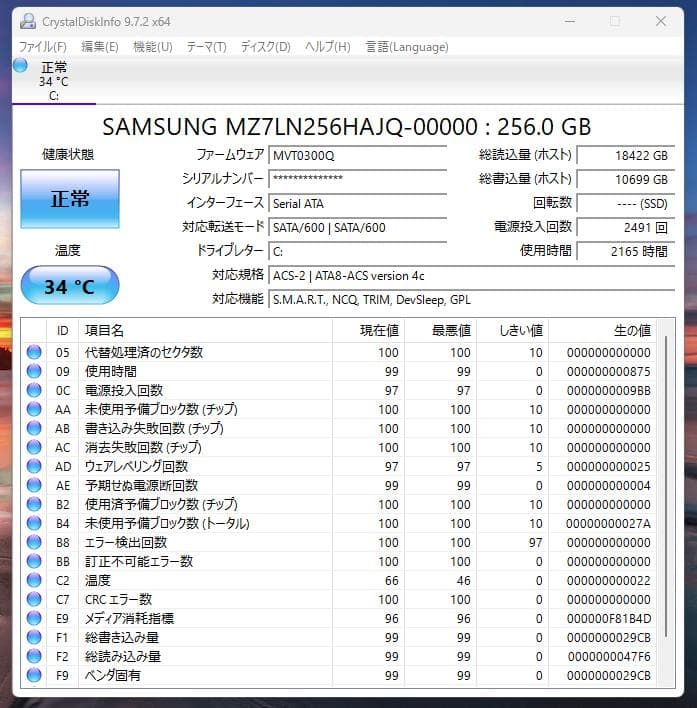Click the standard field ACS-2 | ATA8-ACS version 4c

click(472, 275)
